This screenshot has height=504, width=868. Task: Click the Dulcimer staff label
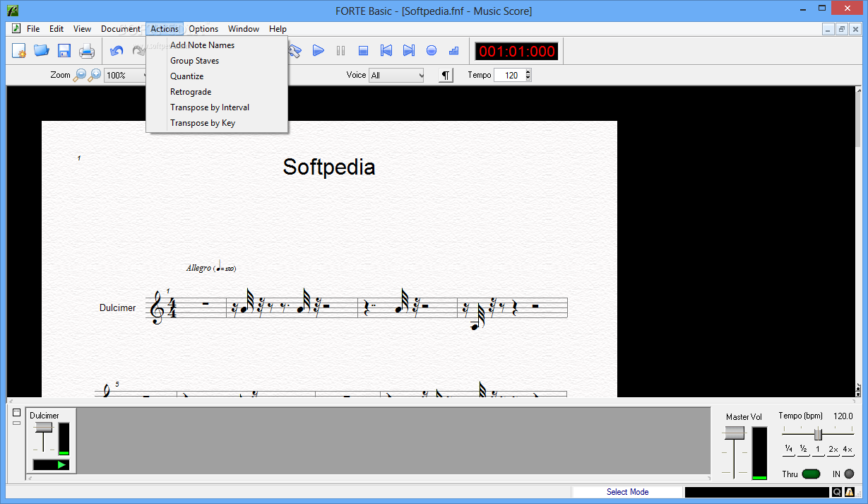tap(117, 308)
